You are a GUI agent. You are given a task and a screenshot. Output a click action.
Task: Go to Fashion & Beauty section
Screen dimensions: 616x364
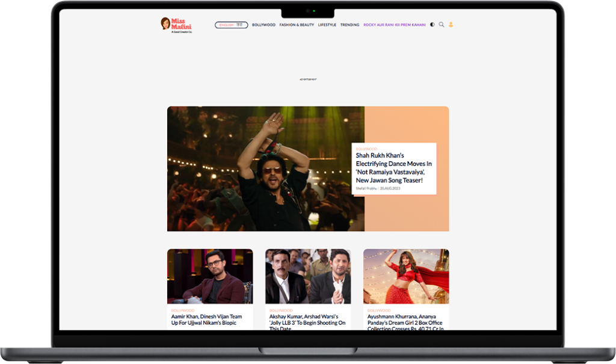(x=297, y=25)
